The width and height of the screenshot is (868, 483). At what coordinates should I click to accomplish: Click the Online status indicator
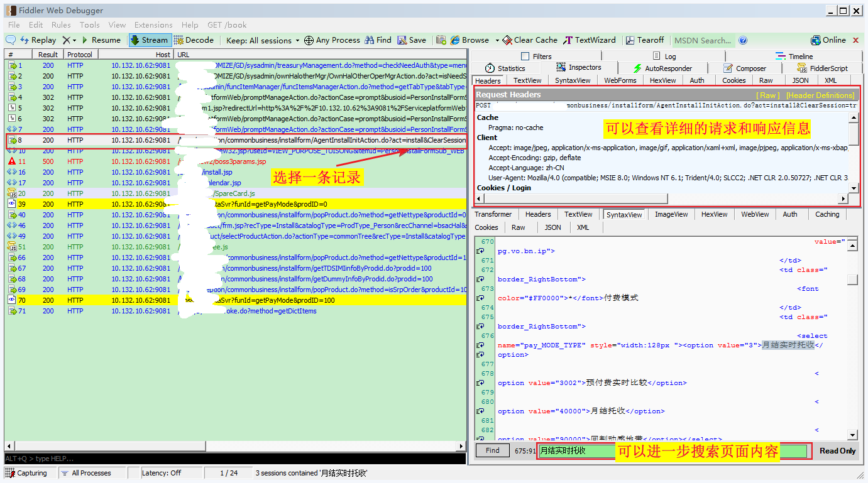point(828,40)
